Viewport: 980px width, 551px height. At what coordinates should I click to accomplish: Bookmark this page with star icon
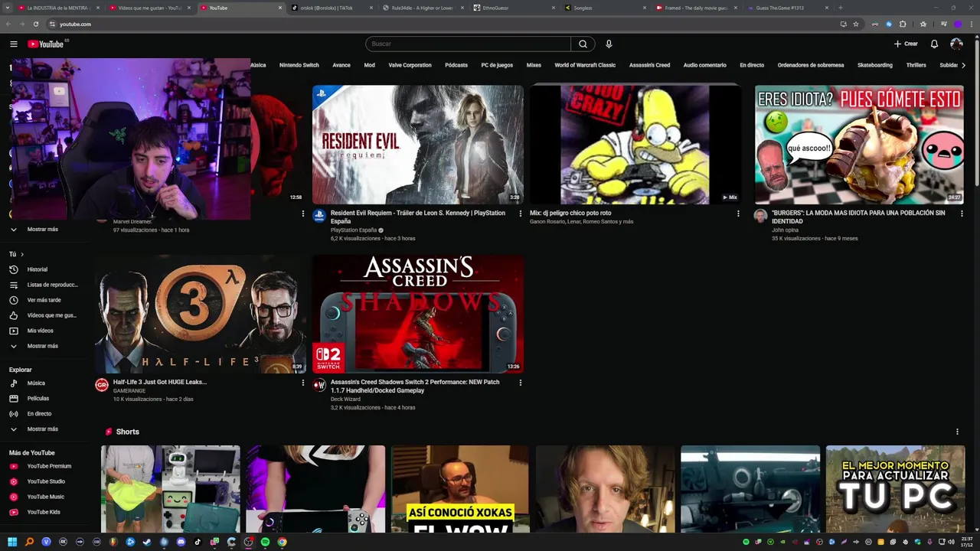(x=856, y=24)
